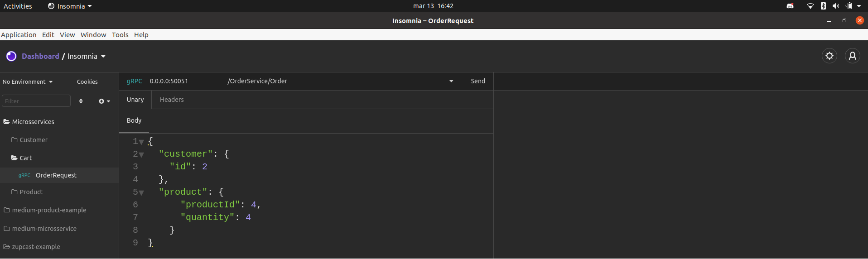The width and height of the screenshot is (868, 259).
Task: Open the Tools menu
Action: (x=120, y=35)
